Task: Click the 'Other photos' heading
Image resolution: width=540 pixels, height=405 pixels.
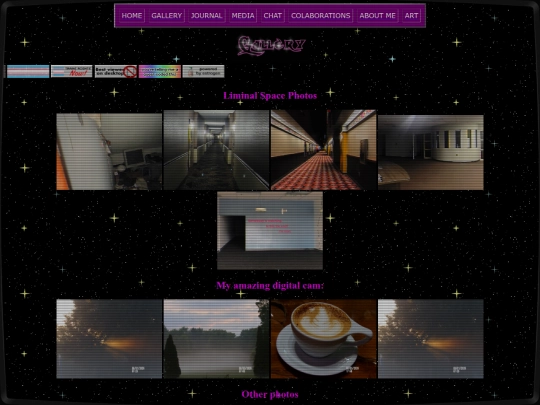Action: pyautogui.click(x=270, y=394)
